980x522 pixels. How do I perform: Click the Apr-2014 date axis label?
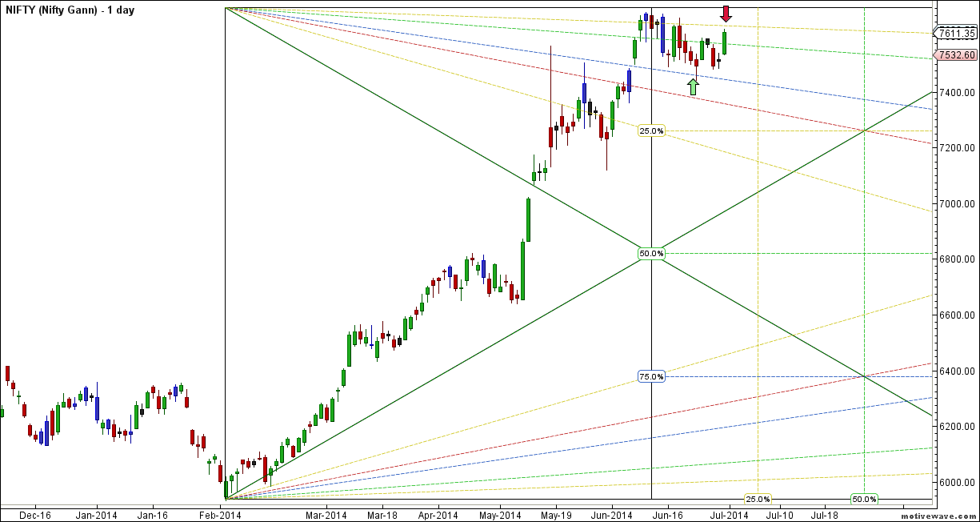[x=439, y=515]
